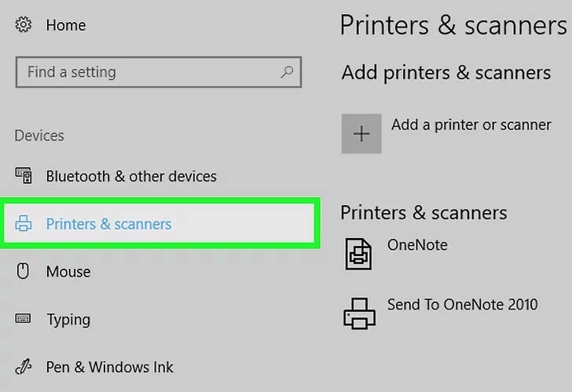Image resolution: width=572 pixels, height=392 pixels.
Task: Click the OneNote printer icon
Action: 359,254
